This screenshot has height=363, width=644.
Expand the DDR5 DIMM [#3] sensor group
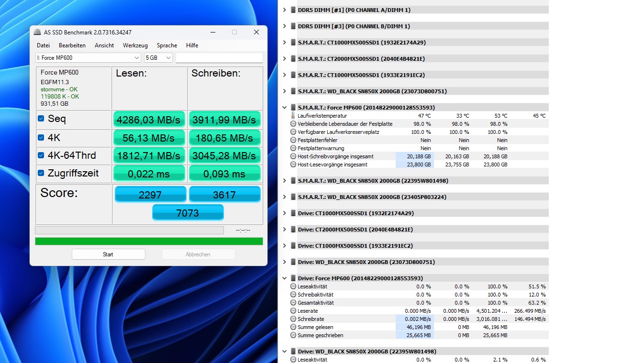[x=285, y=26]
